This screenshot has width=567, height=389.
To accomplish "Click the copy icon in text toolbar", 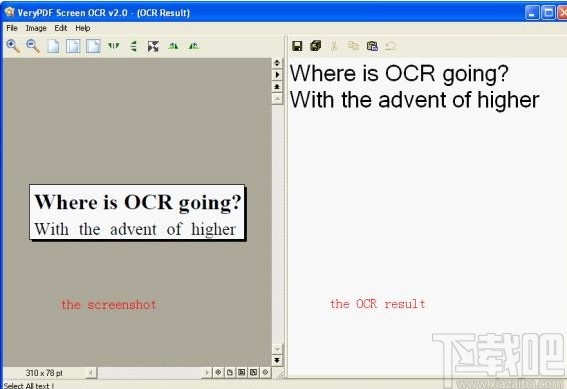I will tap(353, 46).
